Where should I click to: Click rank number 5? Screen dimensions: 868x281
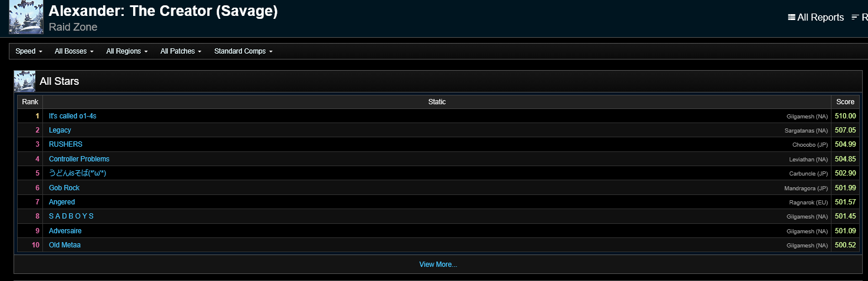[37, 173]
